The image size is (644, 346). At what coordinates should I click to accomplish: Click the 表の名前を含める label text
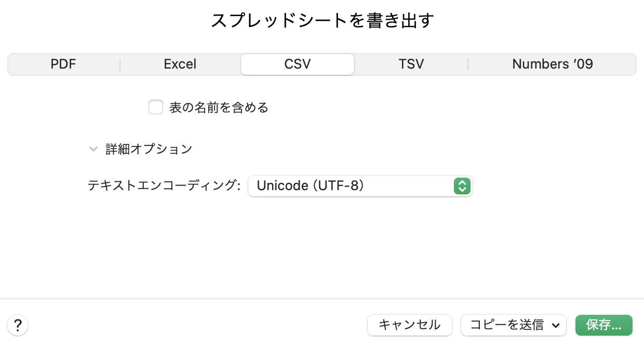tap(219, 108)
